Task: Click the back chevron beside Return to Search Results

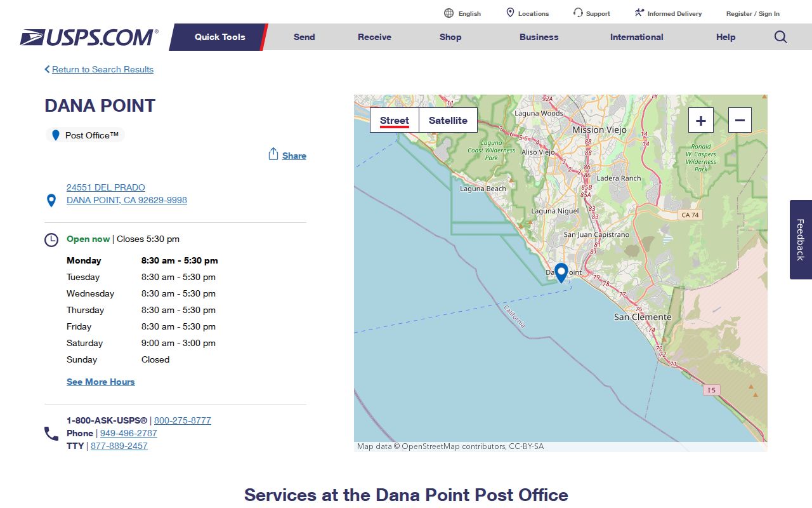Action: click(47, 69)
